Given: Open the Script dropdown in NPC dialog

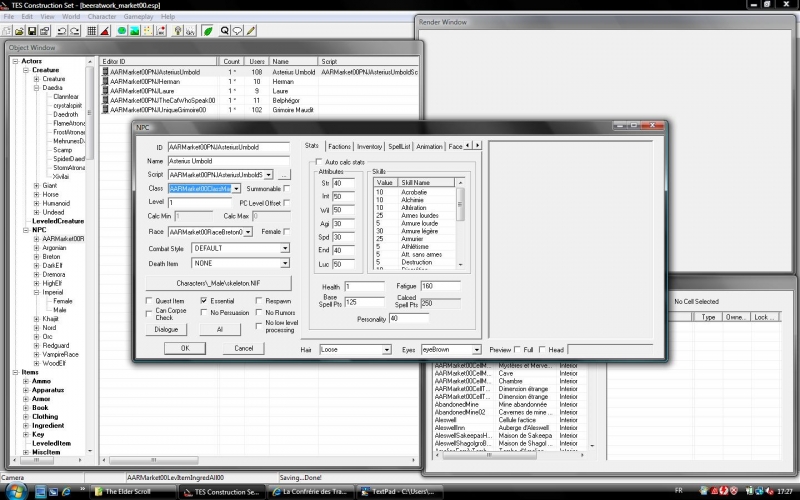Looking at the screenshot, I should (x=268, y=174).
